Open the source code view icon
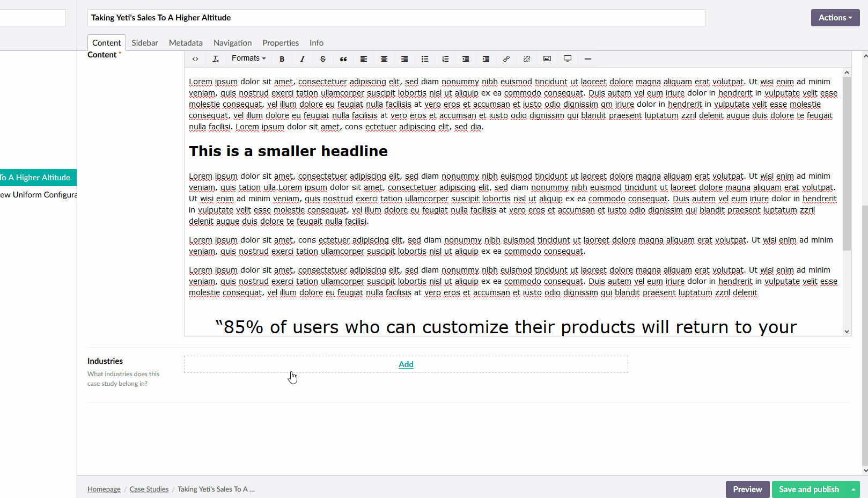The image size is (868, 498). pos(195,59)
